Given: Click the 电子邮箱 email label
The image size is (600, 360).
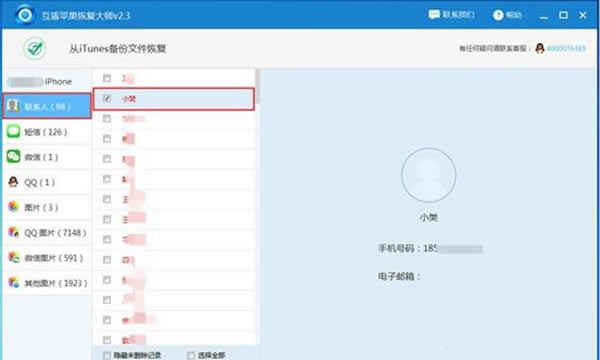Looking at the screenshot, I should coord(399,276).
